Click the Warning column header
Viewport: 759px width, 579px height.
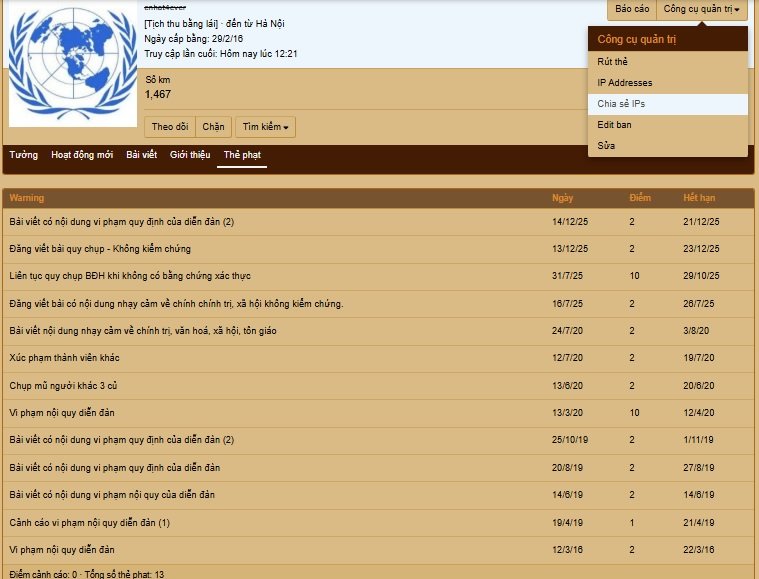[27, 198]
